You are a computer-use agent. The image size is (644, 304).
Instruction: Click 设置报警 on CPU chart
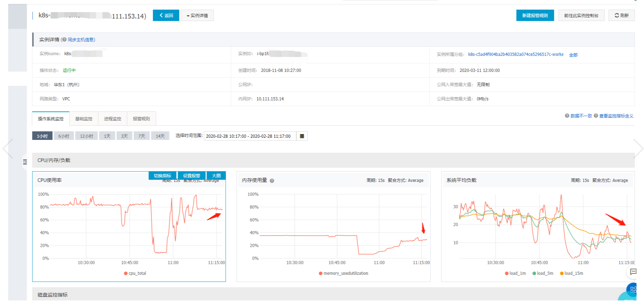pyautogui.click(x=192, y=175)
